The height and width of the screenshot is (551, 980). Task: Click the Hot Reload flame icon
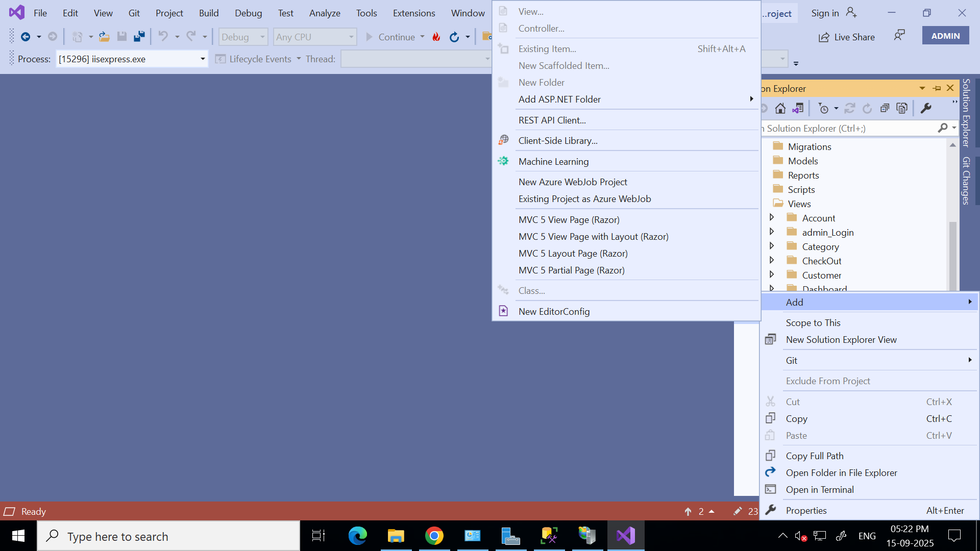click(436, 37)
